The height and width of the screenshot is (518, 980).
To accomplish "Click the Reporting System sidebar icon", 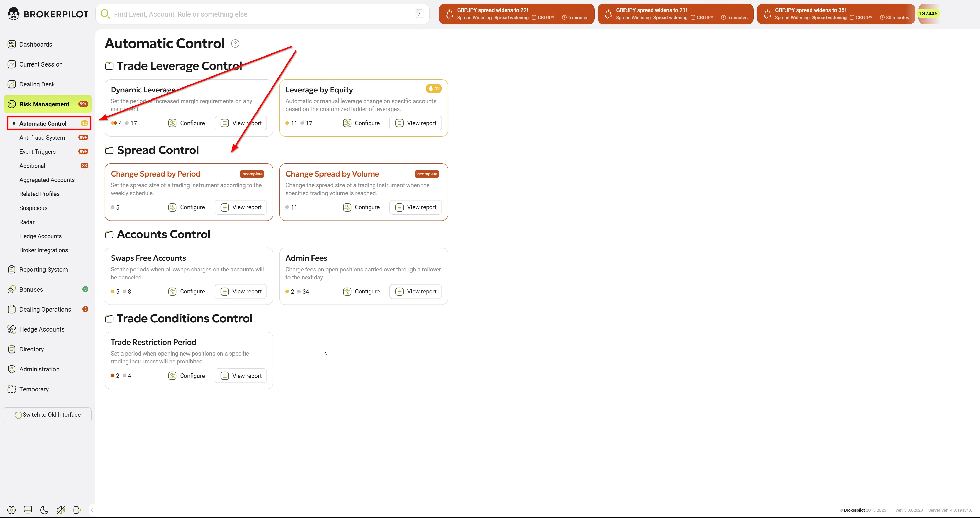I will [x=12, y=269].
